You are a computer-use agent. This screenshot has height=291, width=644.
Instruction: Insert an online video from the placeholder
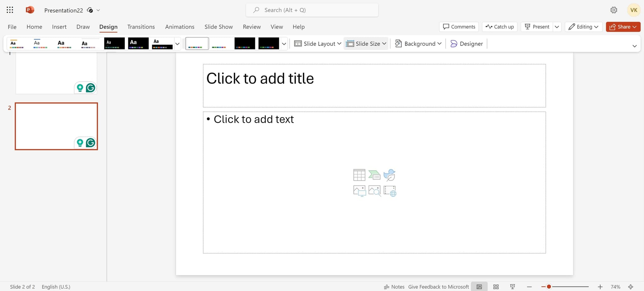coord(389,191)
